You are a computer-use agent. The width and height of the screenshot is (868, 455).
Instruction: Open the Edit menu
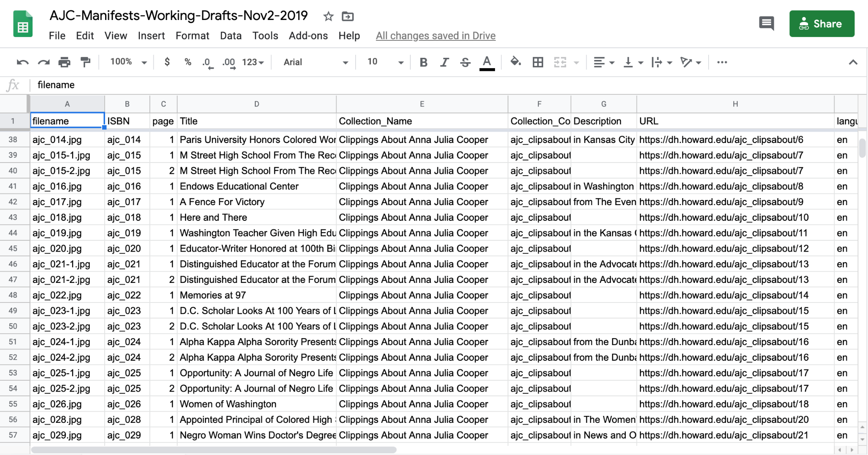pyautogui.click(x=85, y=36)
